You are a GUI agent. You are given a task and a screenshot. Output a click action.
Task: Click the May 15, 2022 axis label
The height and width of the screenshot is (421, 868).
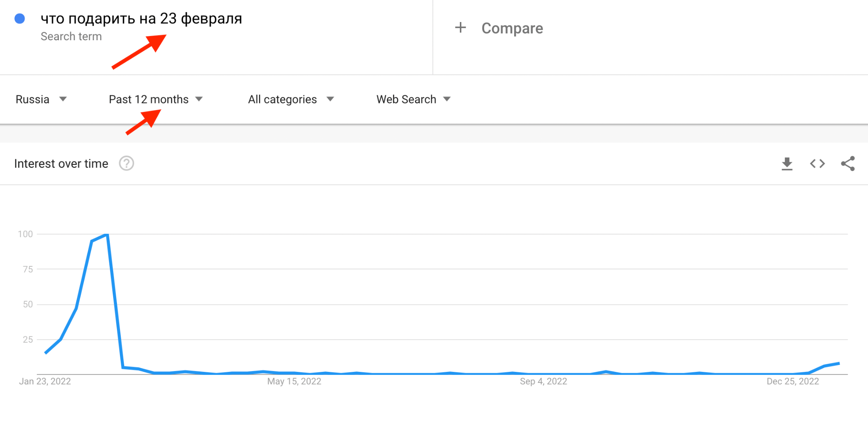pos(294,381)
